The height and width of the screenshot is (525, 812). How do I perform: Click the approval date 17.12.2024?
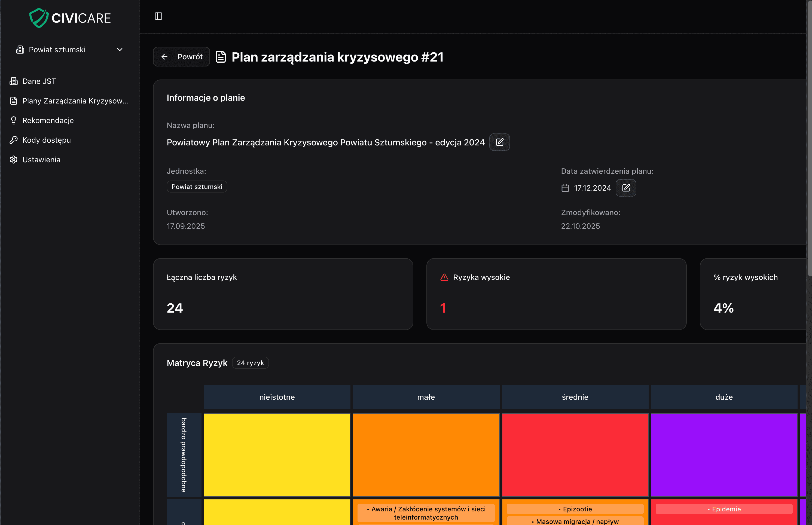pyautogui.click(x=593, y=188)
